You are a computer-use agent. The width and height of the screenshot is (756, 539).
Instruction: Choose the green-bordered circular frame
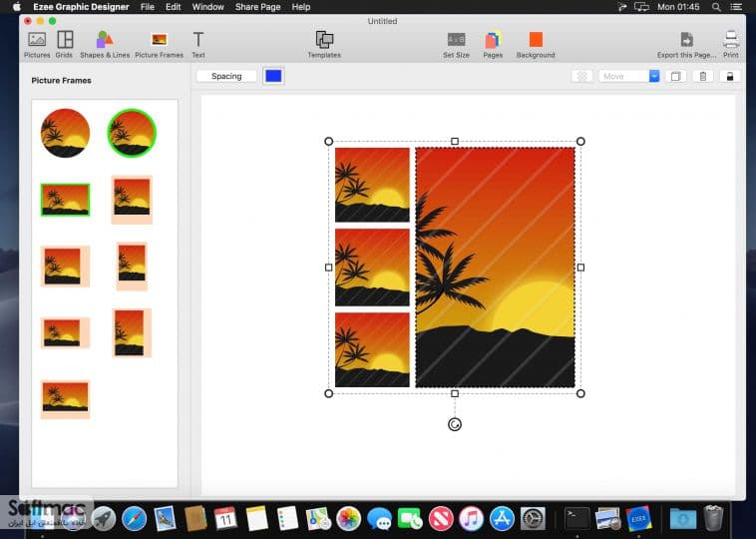tap(132, 133)
